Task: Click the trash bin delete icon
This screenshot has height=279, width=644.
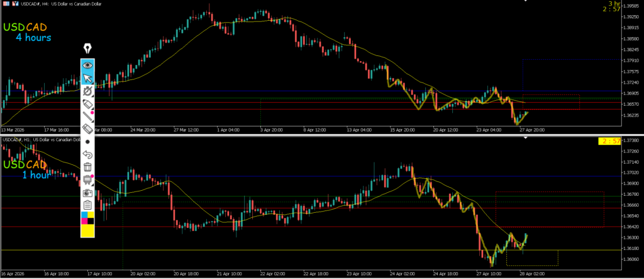Action: 87,167
